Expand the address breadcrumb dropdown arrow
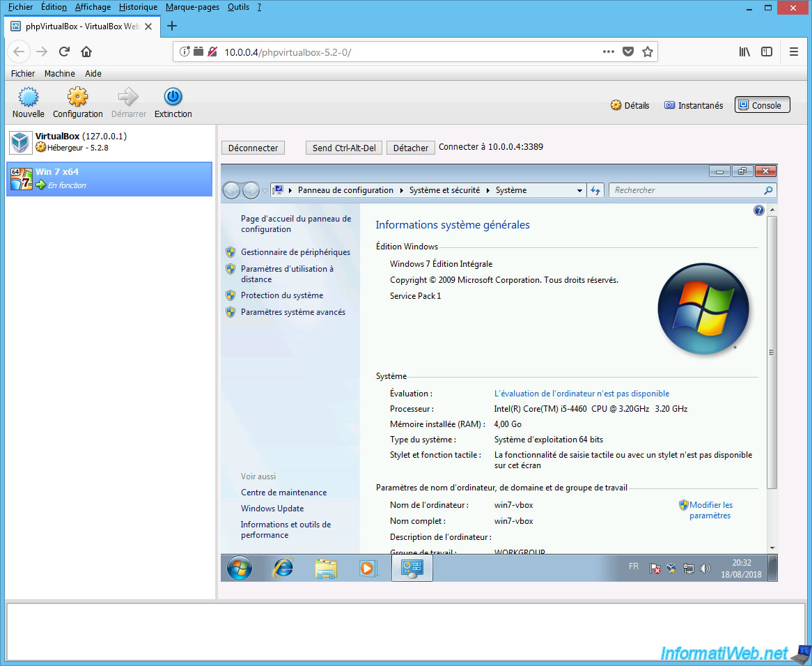Screen dimensions: 812x666 point(579,191)
